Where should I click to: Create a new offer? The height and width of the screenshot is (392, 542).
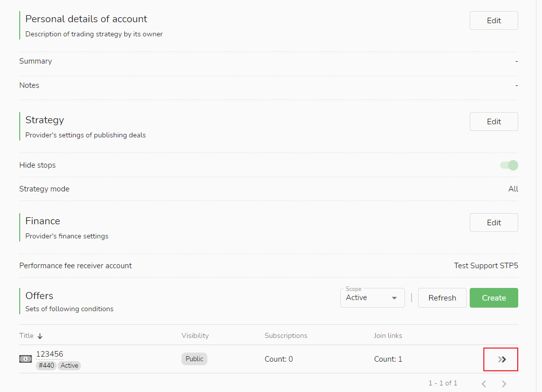coord(493,298)
